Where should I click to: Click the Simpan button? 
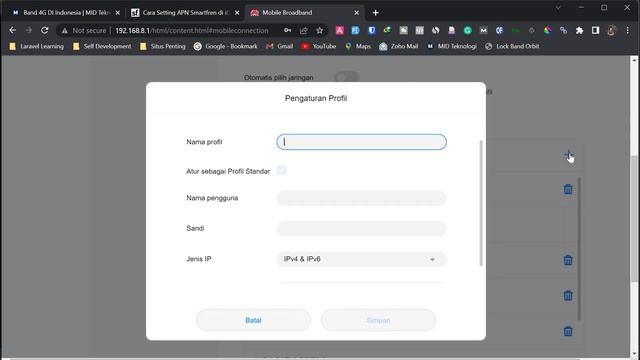pyautogui.click(x=378, y=320)
